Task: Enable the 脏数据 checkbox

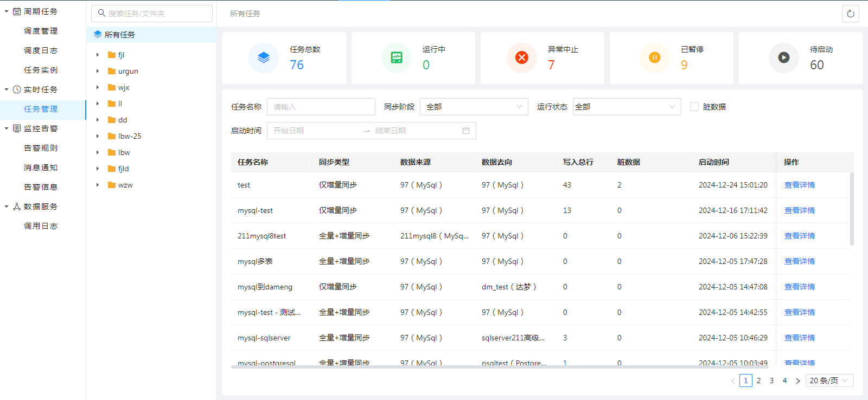Action: pos(694,107)
